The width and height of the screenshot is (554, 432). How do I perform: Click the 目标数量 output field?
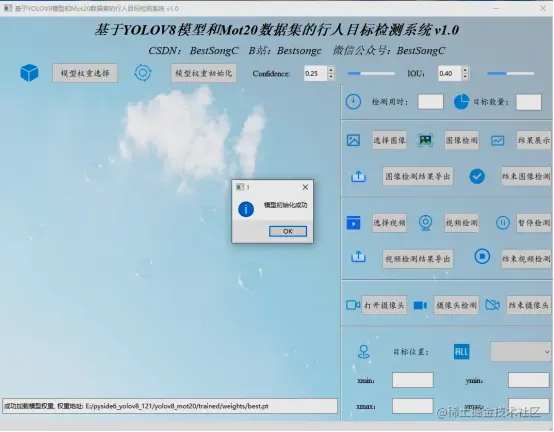click(529, 102)
